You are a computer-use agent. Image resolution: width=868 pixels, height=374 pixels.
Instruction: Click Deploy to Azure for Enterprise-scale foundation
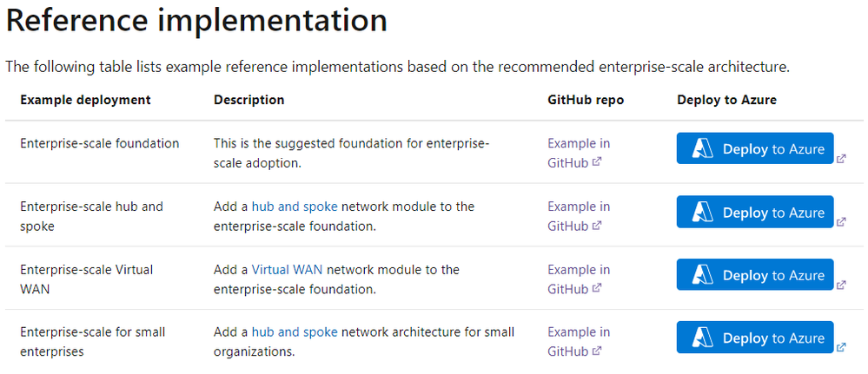pos(755,149)
